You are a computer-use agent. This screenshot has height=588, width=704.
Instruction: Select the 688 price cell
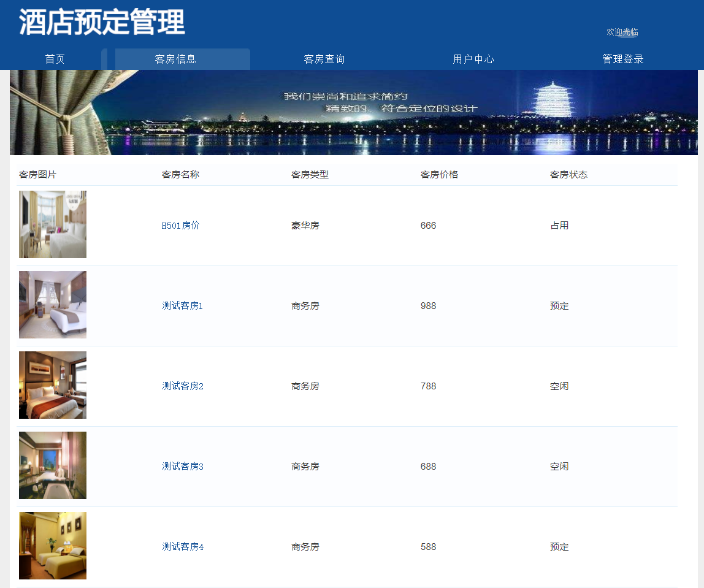pyautogui.click(x=428, y=467)
